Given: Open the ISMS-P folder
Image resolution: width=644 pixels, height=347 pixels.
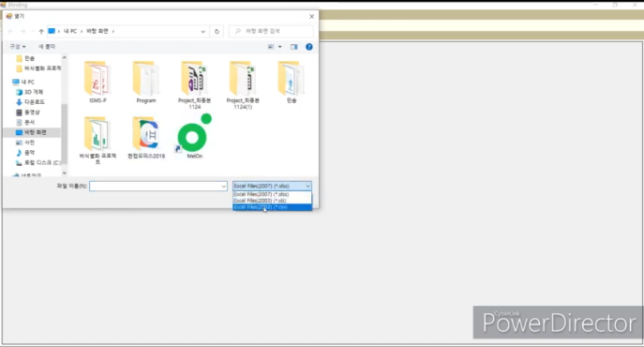Looking at the screenshot, I should tap(97, 82).
